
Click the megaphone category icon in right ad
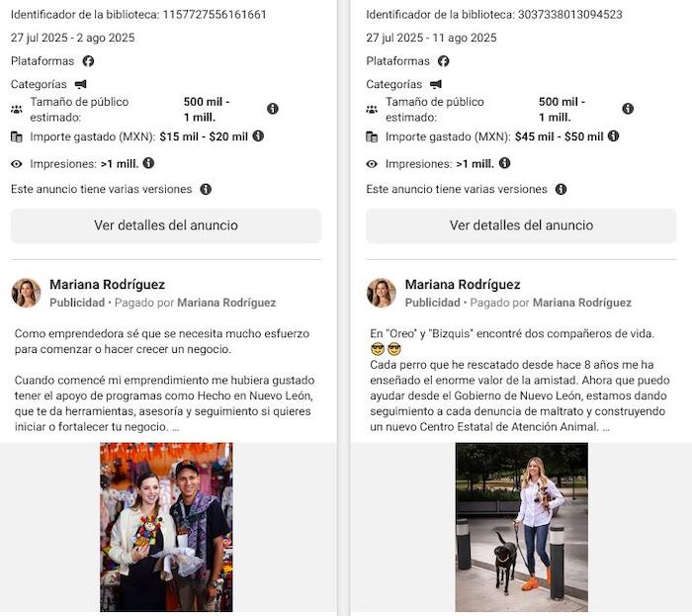coord(436,84)
